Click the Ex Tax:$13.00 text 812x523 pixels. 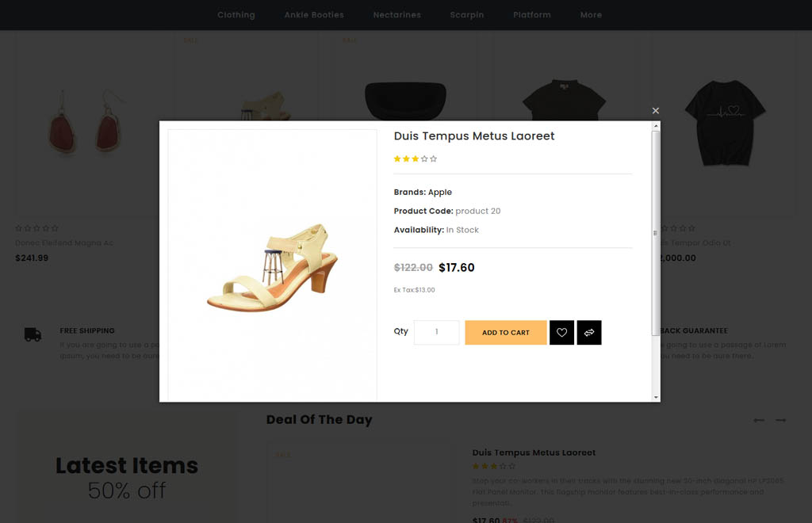tap(414, 290)
